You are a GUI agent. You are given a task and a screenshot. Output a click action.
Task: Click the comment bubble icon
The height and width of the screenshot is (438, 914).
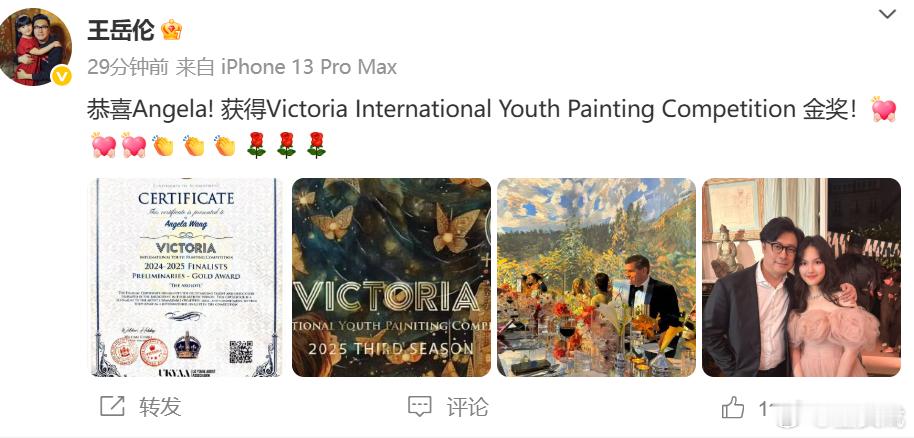pos(420,407)
